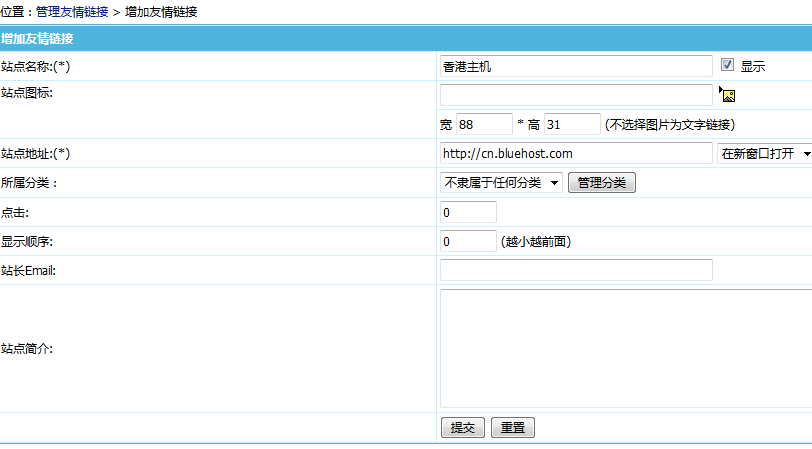Open the 在新窗口打开 dropdown
This screenshot has height=449, width=812.
[764, 153]
